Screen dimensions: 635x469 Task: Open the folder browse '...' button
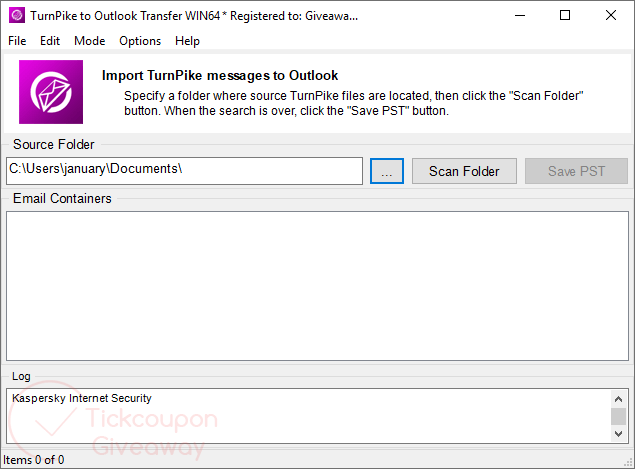(x=387, y=171)
